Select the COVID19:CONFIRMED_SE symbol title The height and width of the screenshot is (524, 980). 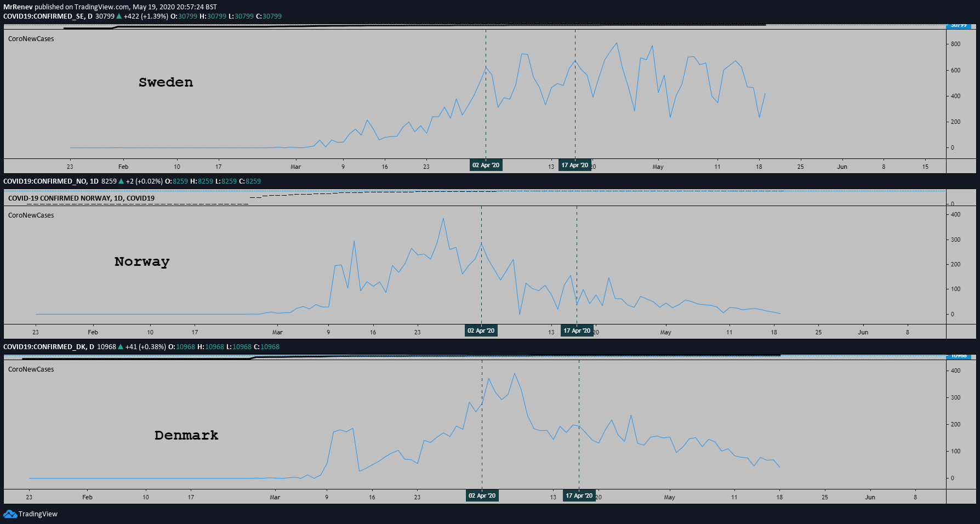coord(44,16)
